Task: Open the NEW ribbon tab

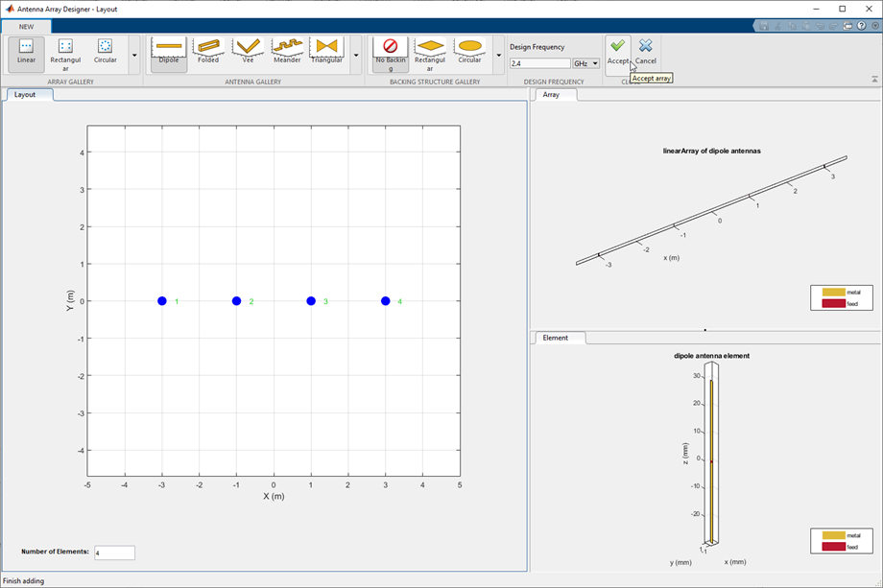Action: [26, 27]
